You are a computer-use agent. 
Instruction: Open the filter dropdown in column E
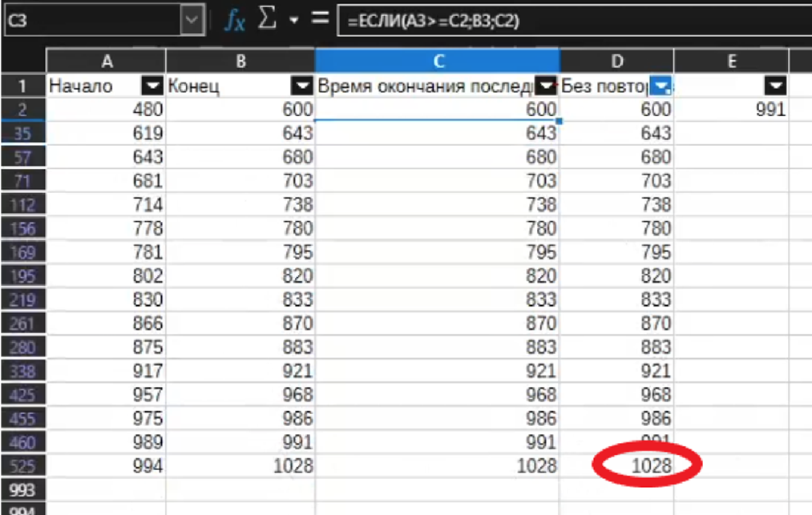(x=775, y=87)
